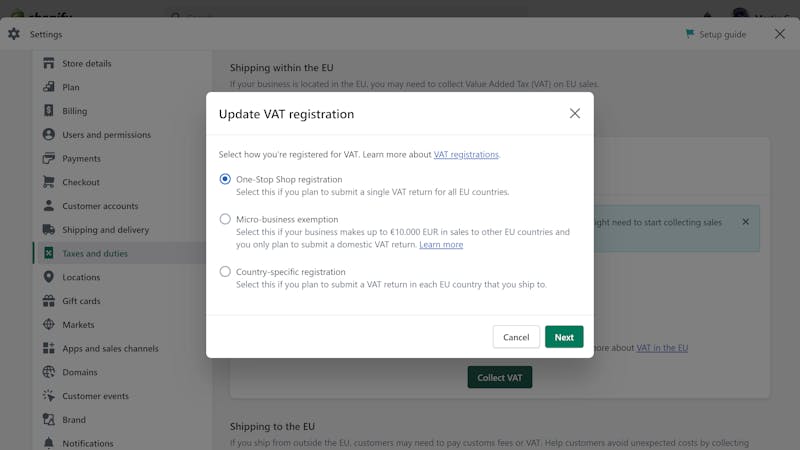Image resolution: width=800 pixels, height=450 pixels.
Task: Click the Billing dollar icon in sidebar
Action: point(48,111)
